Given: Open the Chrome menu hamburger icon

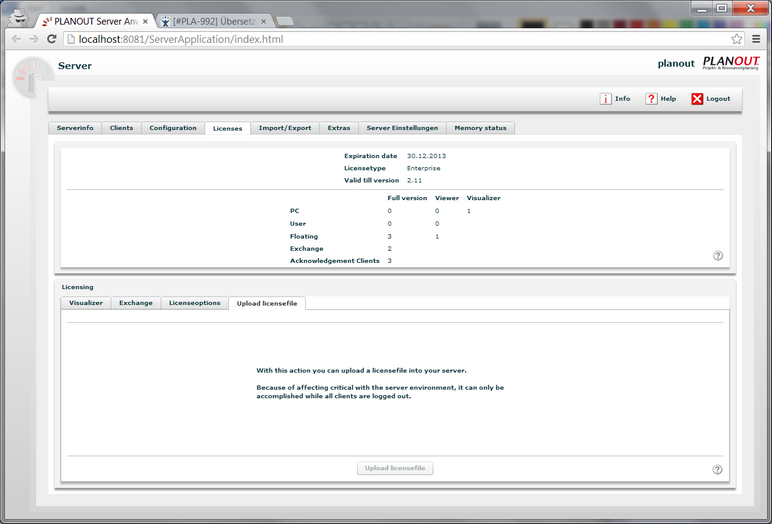Looking at the screenshot, I should pos(756,39).
